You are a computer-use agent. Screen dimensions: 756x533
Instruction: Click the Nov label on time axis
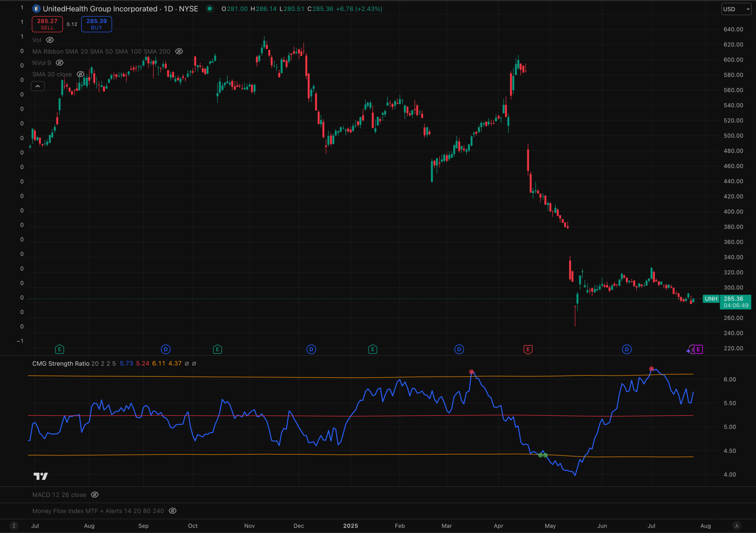tap(249, 526)
